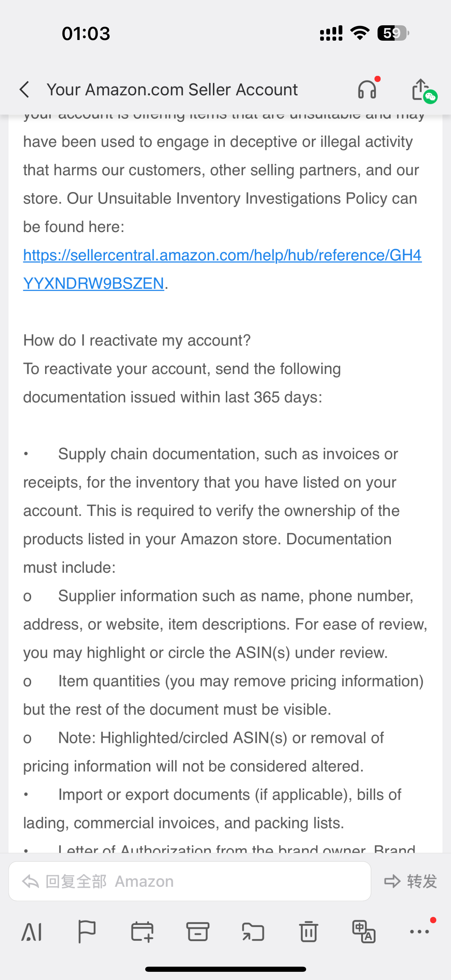Open the sellercentral.amazon.com help hub link

click(x=222, y=255)
